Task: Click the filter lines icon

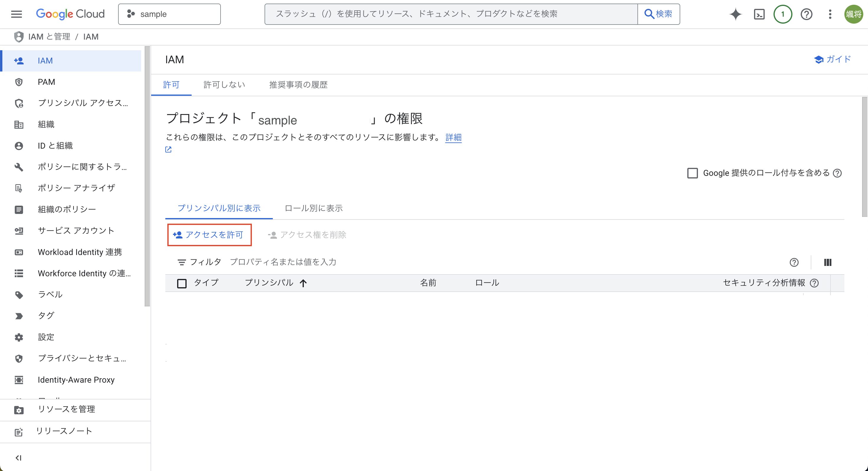Action: click(x=182, y=262)
